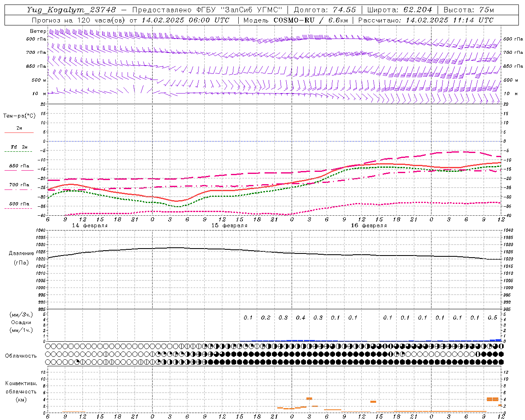Click the Осадки panel label

(21, 322)
